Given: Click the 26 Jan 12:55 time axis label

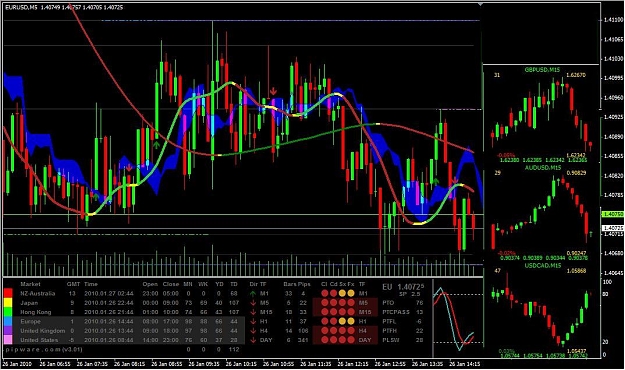Looking at the screenshot, I should coord(390,364).
